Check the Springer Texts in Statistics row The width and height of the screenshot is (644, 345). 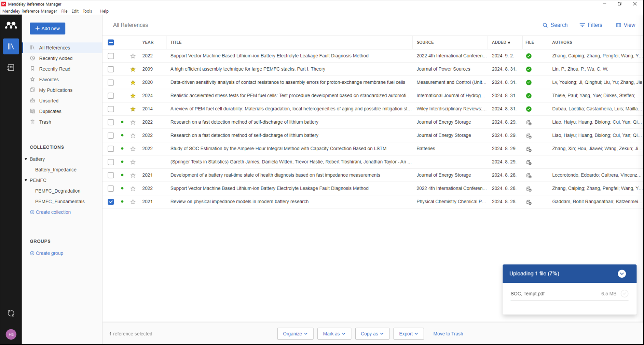tap(111, 162)
